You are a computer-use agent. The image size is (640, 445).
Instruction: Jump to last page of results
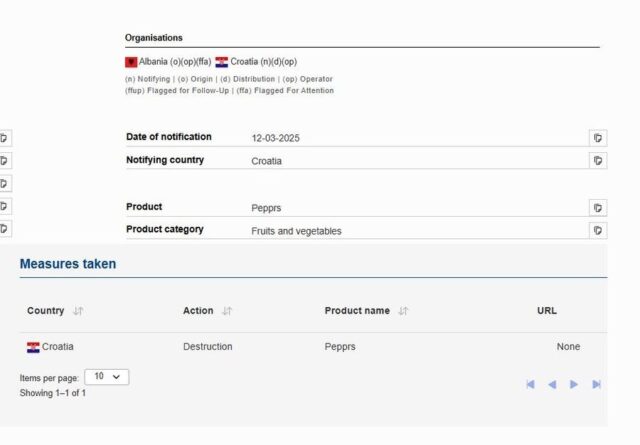[x=596, y=384]
